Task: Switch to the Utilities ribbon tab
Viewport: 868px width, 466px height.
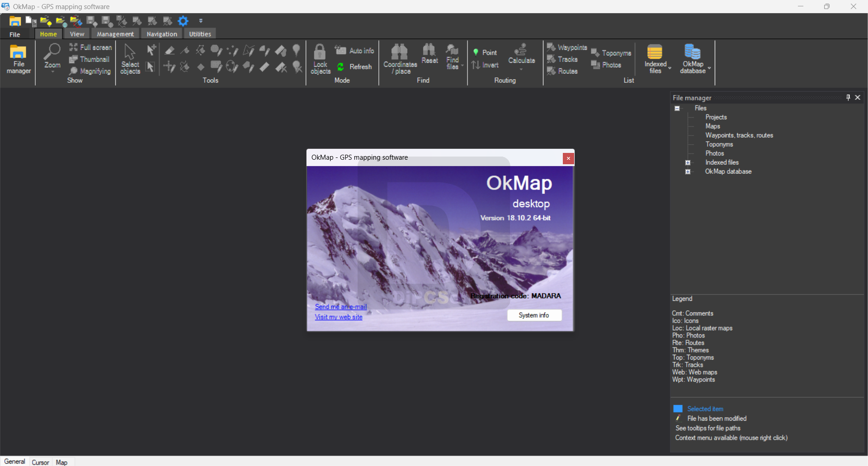Action: 200,34
